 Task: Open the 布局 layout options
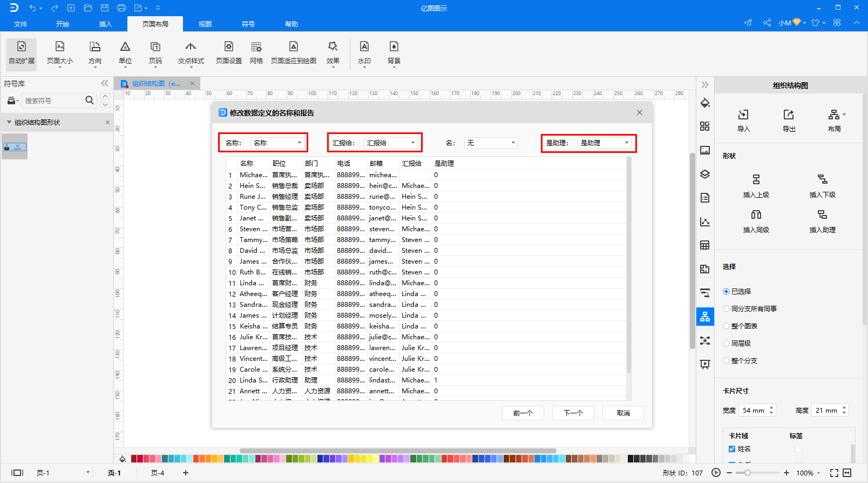pyautogui.click(x=835, y=120)
